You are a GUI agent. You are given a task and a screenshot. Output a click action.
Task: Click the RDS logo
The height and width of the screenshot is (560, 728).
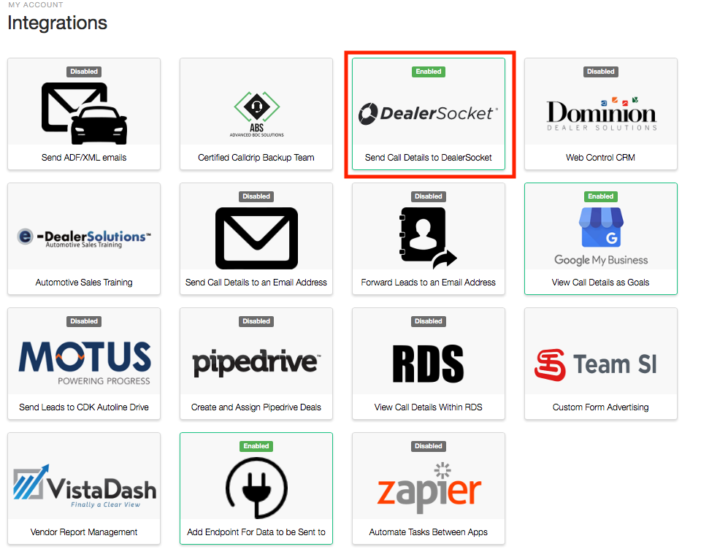(x=428, y=364)
